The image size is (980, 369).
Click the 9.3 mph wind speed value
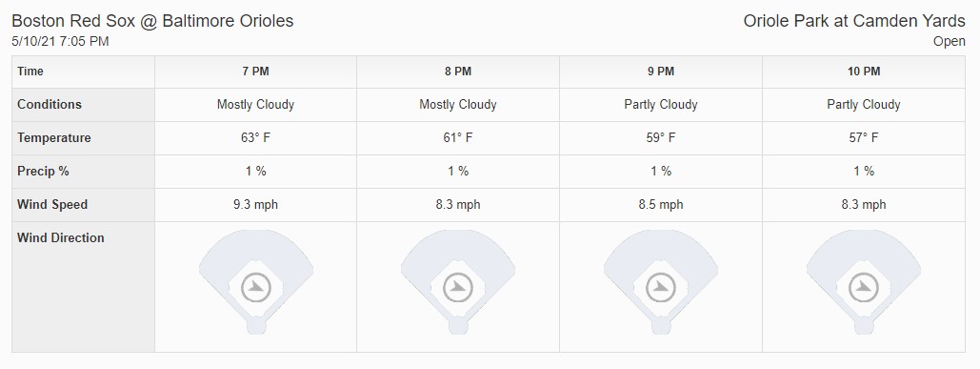pos(255,204)
